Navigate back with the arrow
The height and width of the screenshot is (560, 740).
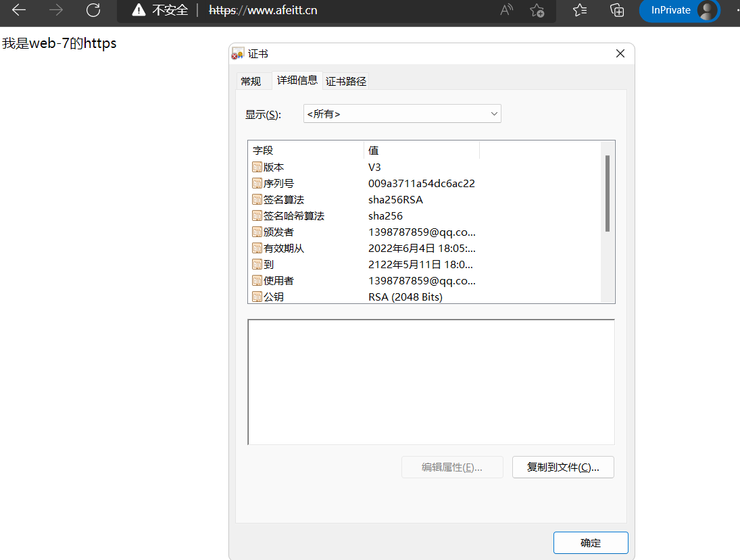18,10
